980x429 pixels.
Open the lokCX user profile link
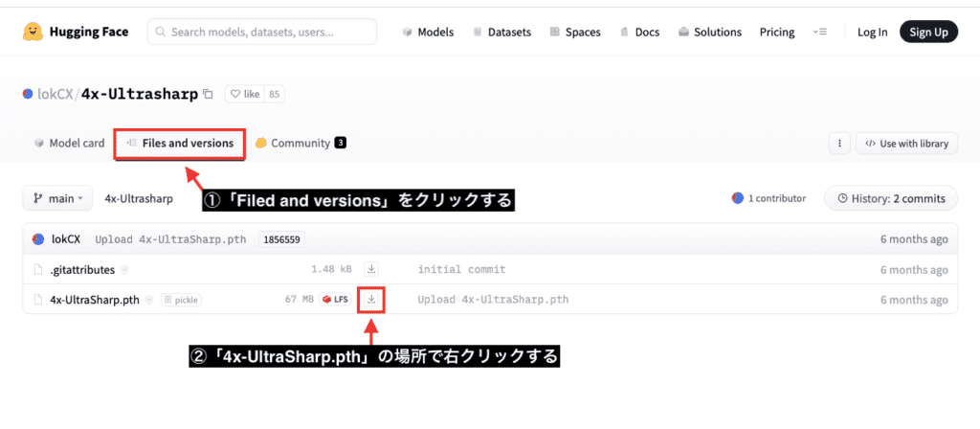[x=56, y=94]
